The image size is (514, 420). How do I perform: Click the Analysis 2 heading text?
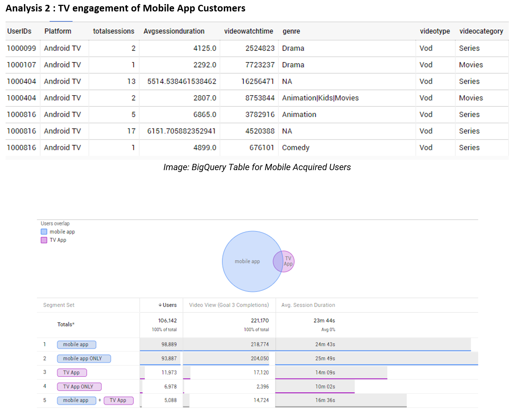126,8
